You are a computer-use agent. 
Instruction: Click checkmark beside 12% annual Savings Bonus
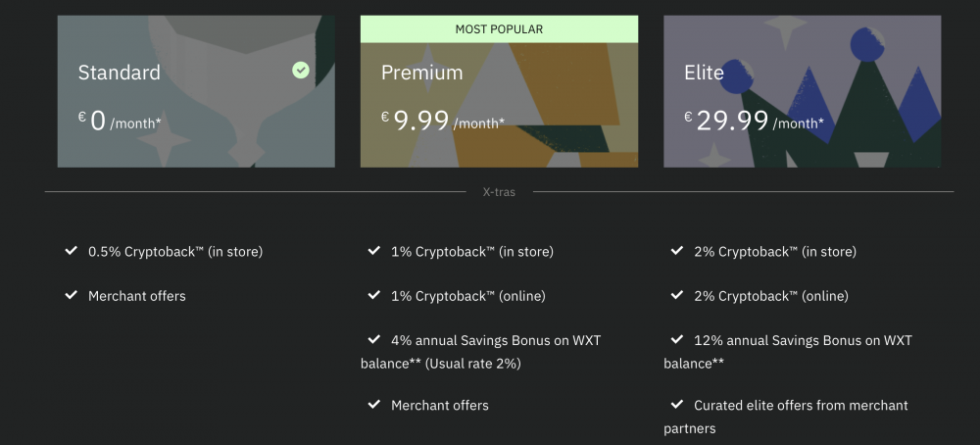pos(676,340)
